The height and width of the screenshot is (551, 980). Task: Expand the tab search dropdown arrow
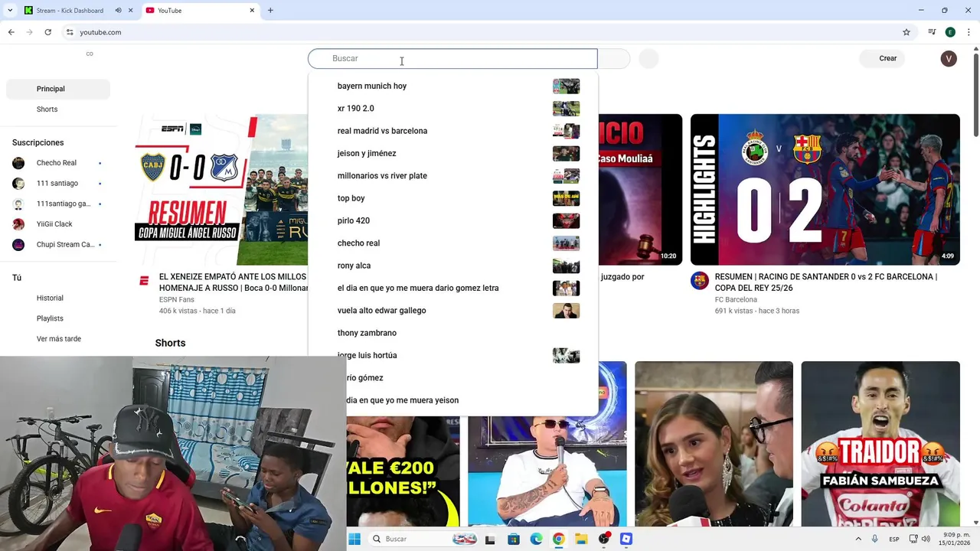point(10,11)
